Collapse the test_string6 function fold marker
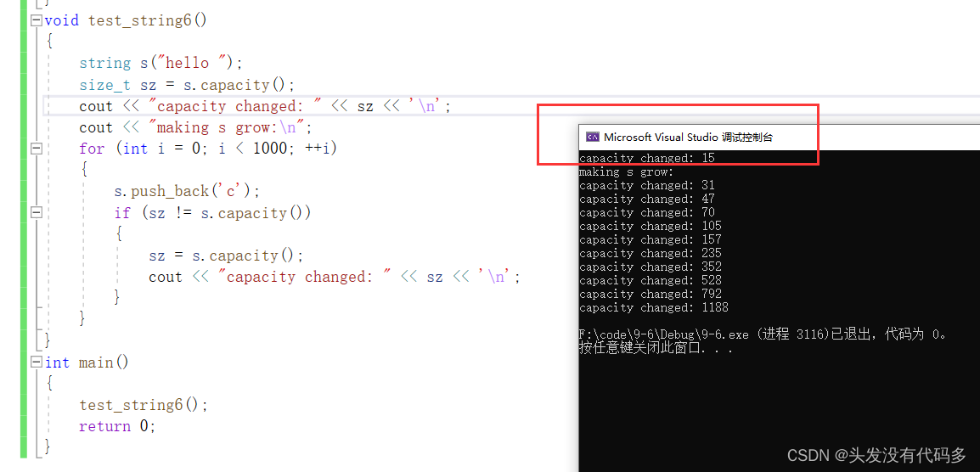Viewport: 980px width, 472px height. pyautogui.click(x=37, y=20)
